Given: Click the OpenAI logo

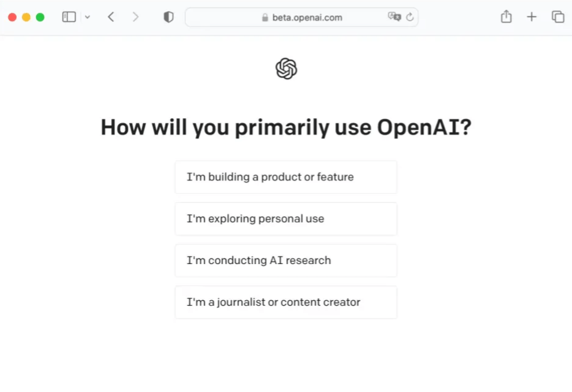Looking at the screenshot, I should pyautogui.click(x=286, y=69).
